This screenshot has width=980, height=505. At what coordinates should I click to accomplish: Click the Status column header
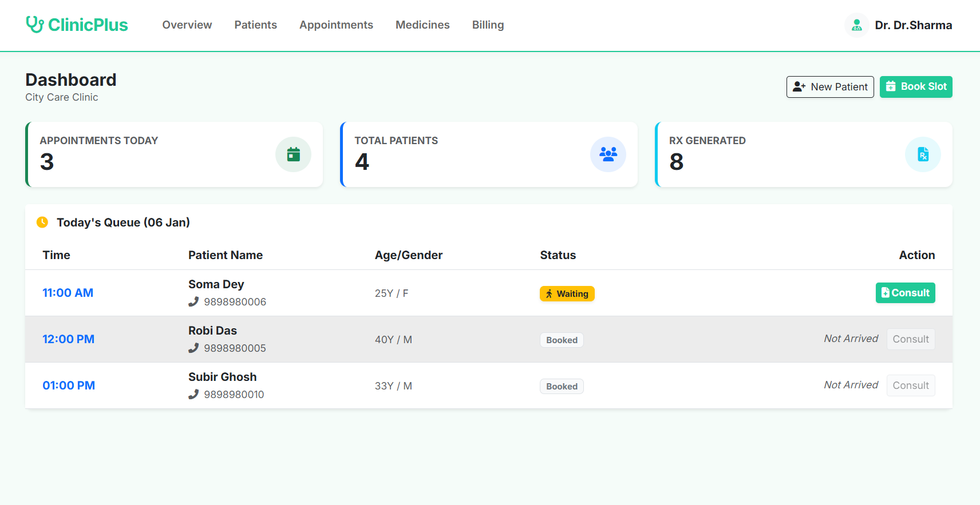558,255
